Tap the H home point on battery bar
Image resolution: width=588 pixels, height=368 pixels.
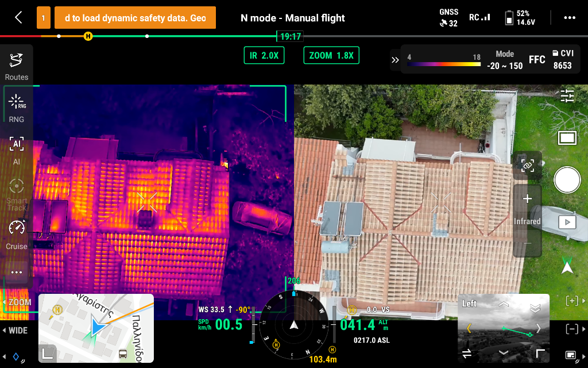click(x=88, y=36)
